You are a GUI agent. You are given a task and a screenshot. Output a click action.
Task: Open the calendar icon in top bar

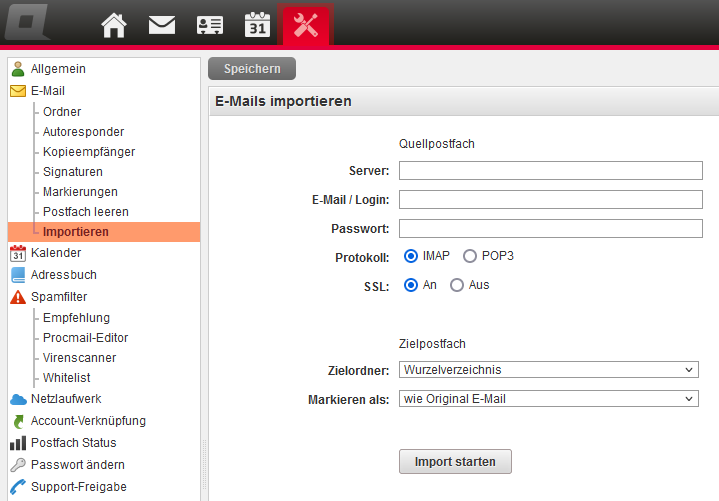coord(257,26)
